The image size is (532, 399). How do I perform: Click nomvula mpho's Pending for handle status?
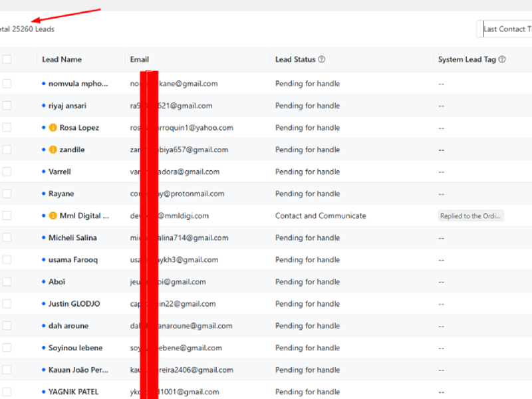[307, 84]
